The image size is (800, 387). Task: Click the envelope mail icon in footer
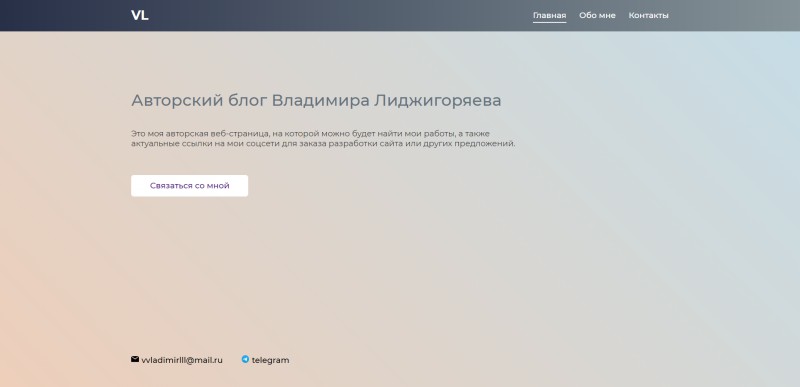click(x=135, y=359)
